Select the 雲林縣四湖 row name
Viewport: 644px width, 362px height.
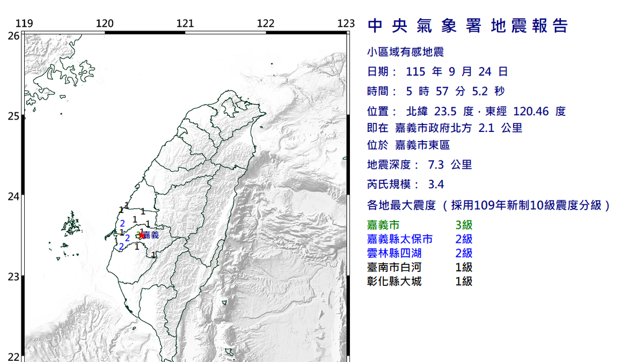point(394,253)
